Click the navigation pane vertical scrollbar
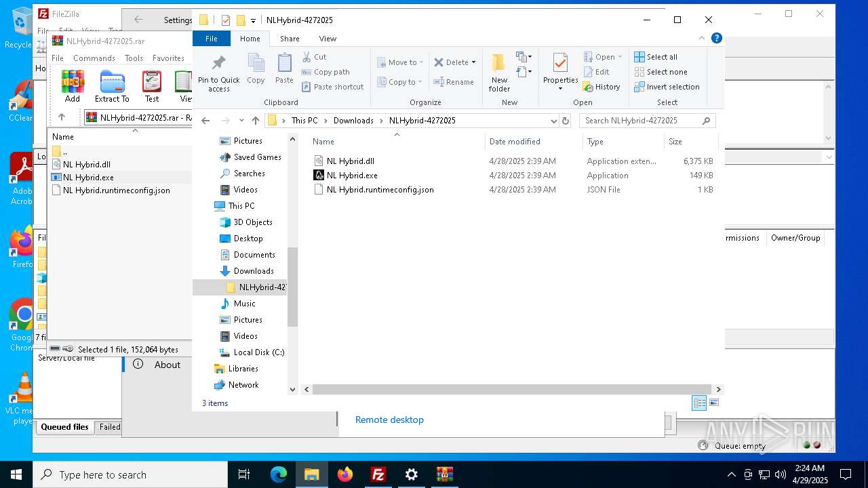This screenshot has width=868, height=488. 293,287
